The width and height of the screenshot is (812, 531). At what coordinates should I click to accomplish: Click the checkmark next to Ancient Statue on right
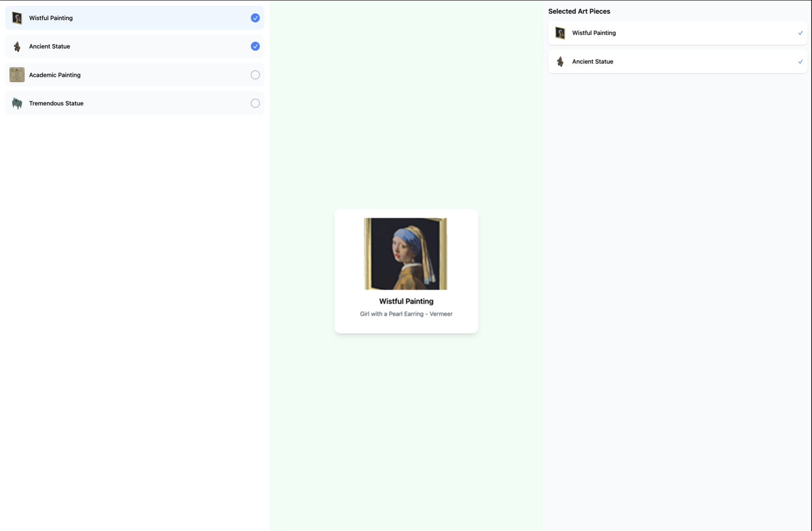pos(800,61)
